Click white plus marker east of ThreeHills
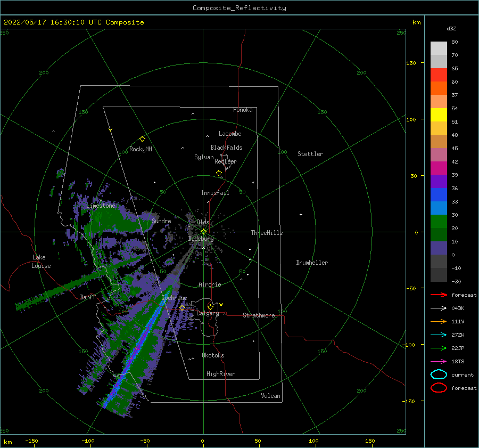 (x=301, y=214)
